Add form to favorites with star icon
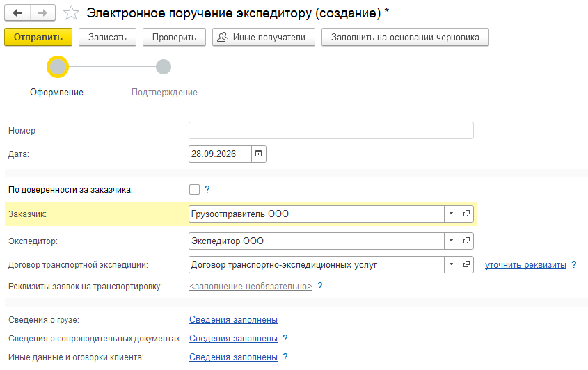The image size is (588, 370). click(71, 13)
